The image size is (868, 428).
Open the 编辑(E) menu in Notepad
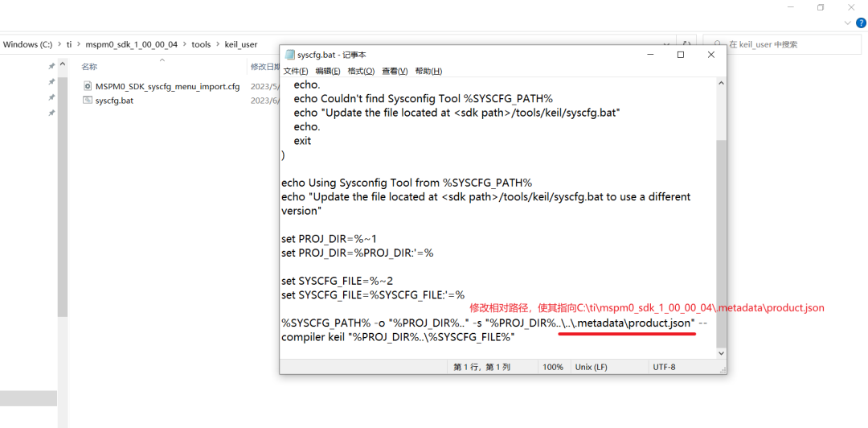[328, 72]
